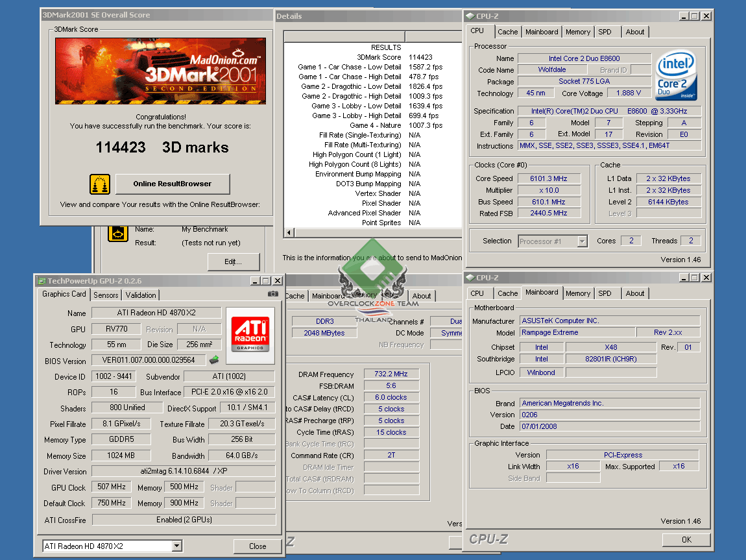The height and width of the screenshot is (560, 746).
Task: Click the GPU-Z screenshot camera icon
Action: [273, 294]
